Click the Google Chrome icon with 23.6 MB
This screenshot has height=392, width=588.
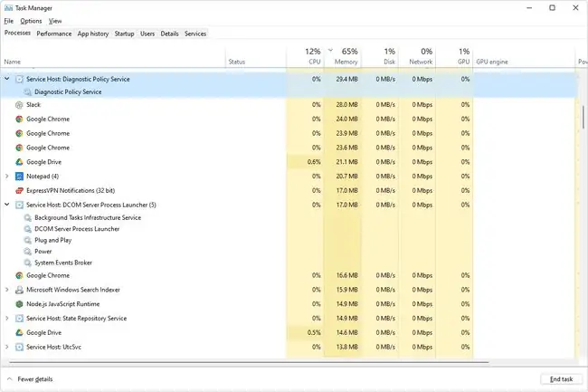[x=19, y=148]
